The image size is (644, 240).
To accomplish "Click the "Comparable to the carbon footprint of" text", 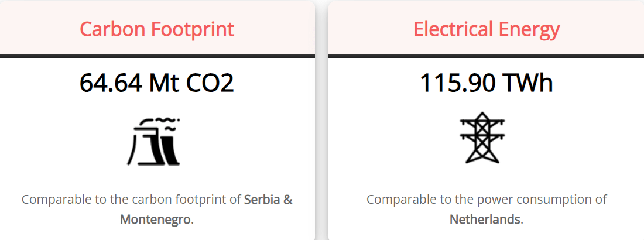I will click(131, 200).
